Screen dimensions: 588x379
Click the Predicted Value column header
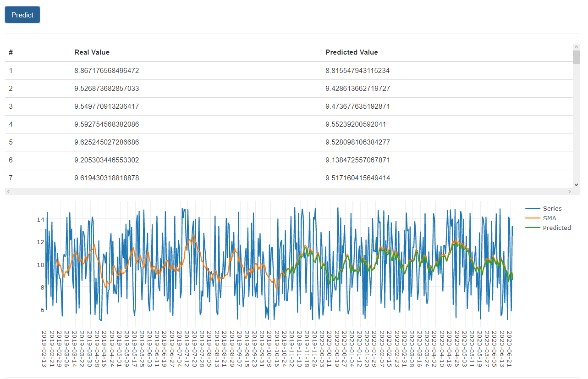(352, 52)
